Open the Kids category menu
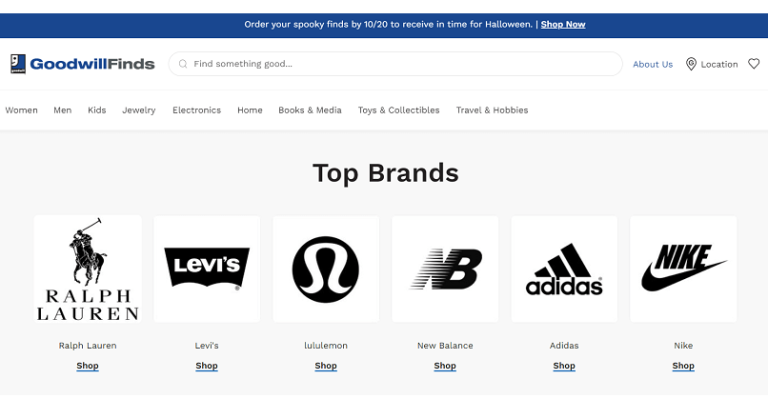The height and width of the screenshot is (419, 768). [x=96, y=110]
